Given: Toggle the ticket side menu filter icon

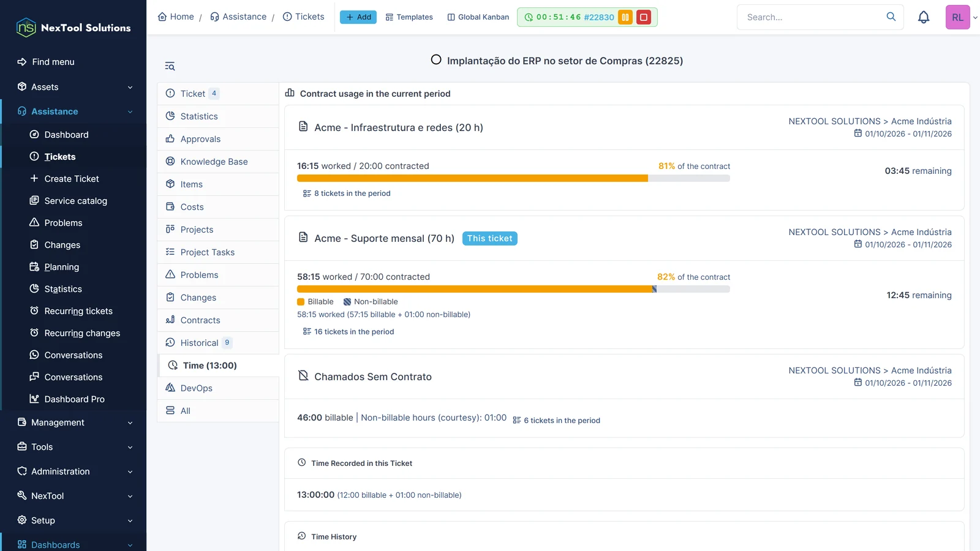Looking at the screenshot, I should coord(170,66).
